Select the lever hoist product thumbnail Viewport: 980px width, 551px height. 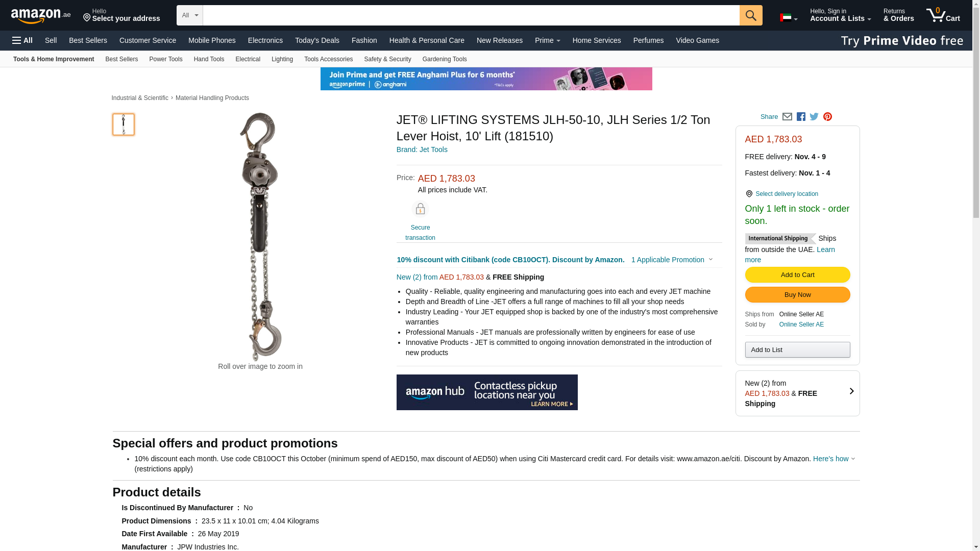pos(124,124)
